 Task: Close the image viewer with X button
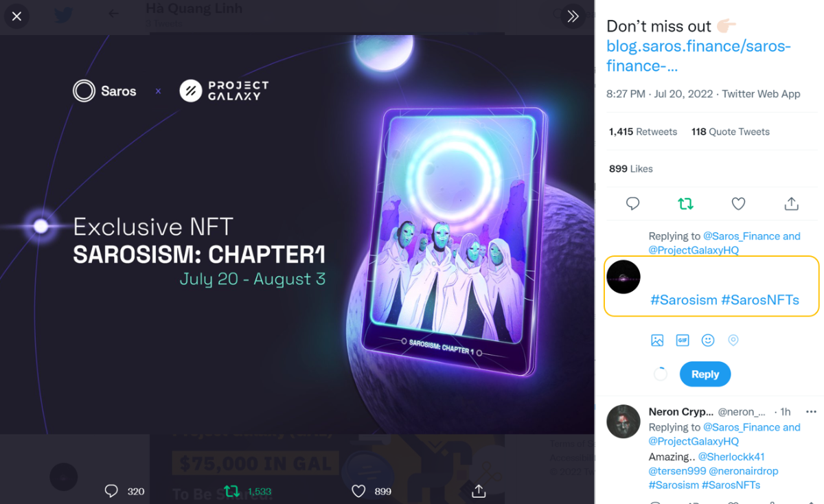(17, 16)
